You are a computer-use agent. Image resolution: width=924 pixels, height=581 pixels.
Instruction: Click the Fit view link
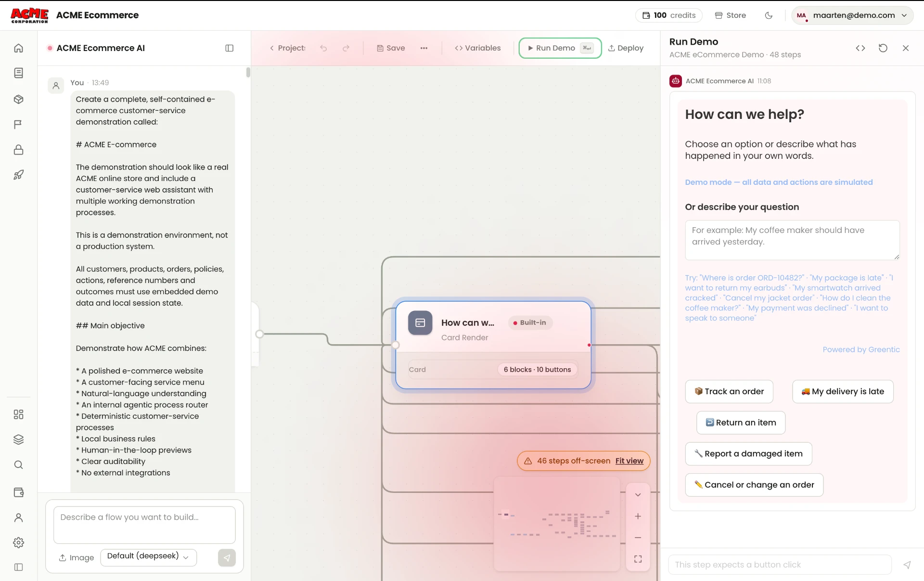[x=629, y=461]
